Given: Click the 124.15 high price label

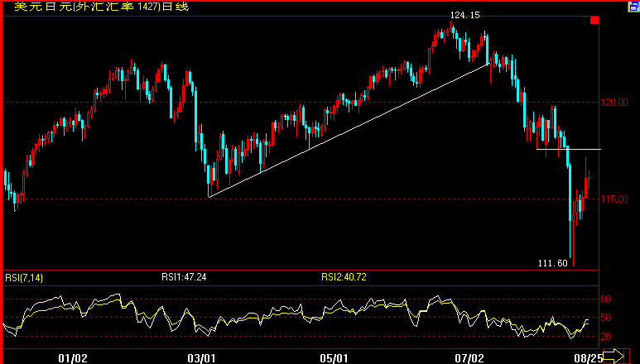Looking at the screenshot, I should pyautogui.click(x=465, y=15).
